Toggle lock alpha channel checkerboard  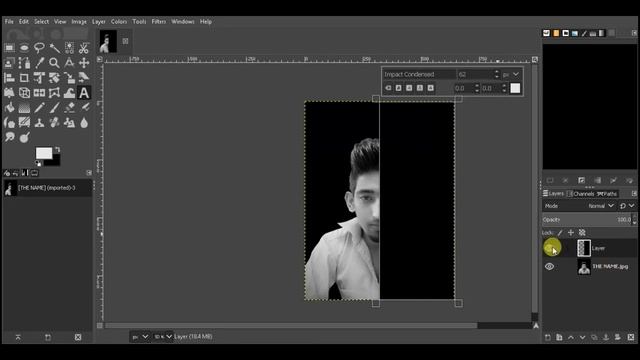coord(582,233)
